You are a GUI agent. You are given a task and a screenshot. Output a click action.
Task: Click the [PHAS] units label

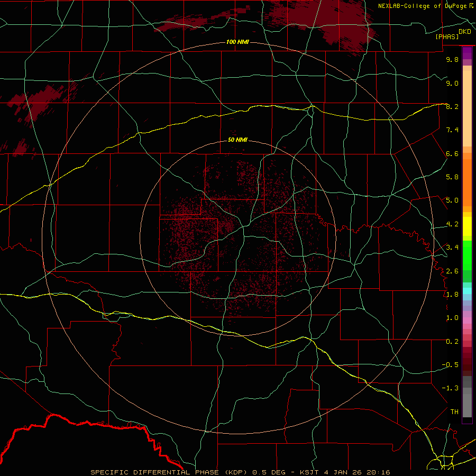click(447, 36)
